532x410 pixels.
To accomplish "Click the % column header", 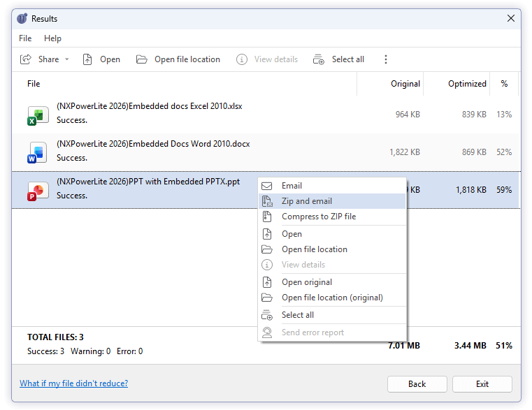I will point(504,84).
